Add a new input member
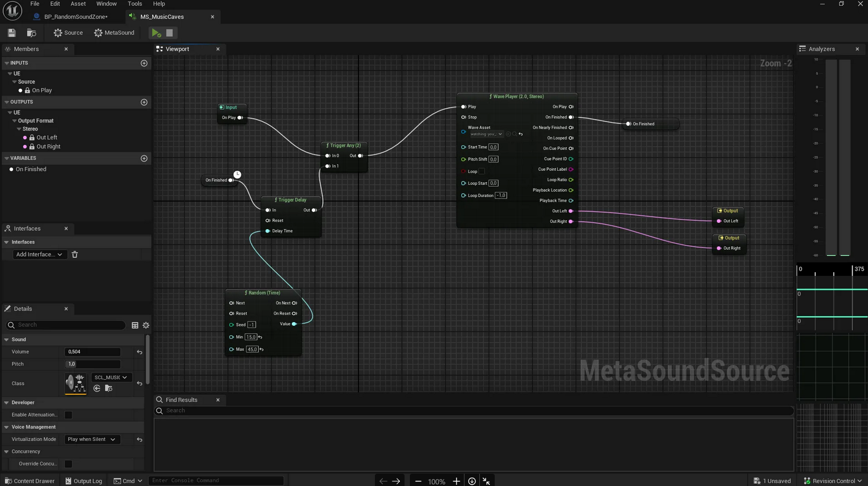 (x=144, y=63)
